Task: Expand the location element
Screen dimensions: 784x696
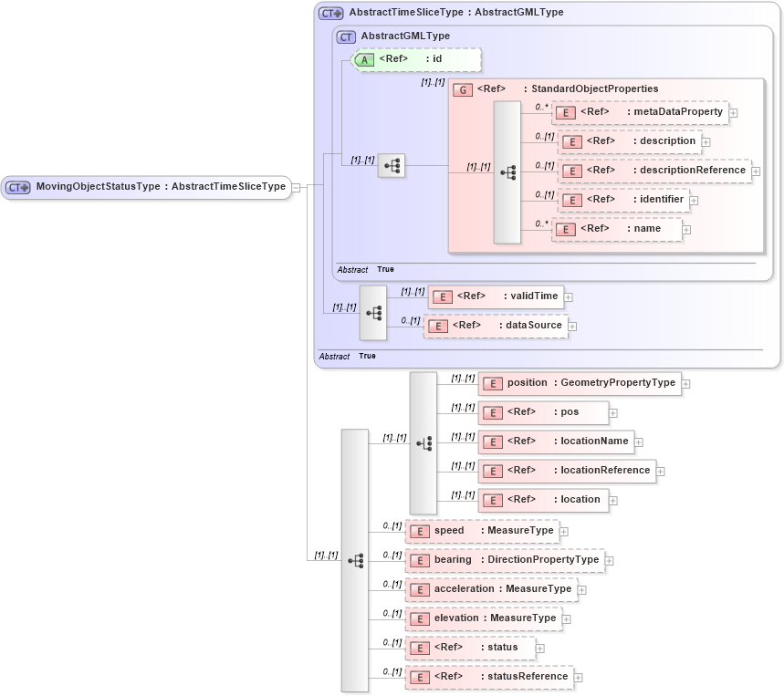Action: point(613,501)
